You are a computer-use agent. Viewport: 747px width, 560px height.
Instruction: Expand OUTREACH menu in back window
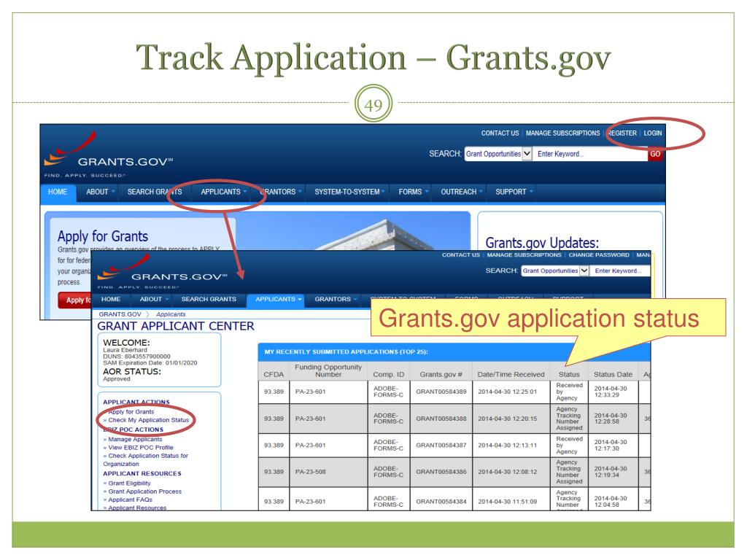(461, 192)
